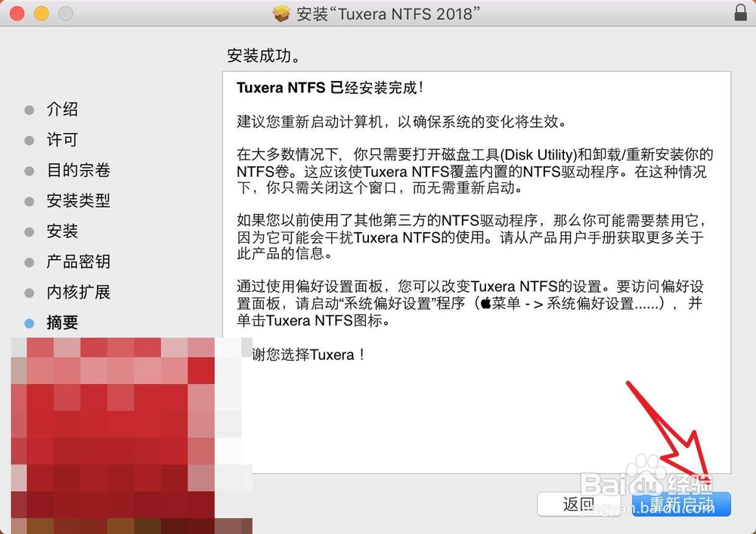Viewport: 756px width, 534px height.
Task: Click the 返回 back button
Action: click(x=578, y=504)
